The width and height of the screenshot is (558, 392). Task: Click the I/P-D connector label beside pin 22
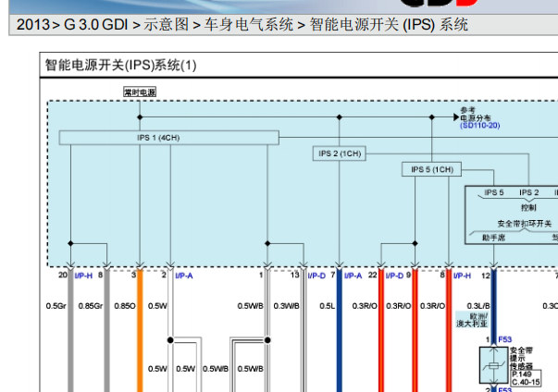(x=394, y=276)
